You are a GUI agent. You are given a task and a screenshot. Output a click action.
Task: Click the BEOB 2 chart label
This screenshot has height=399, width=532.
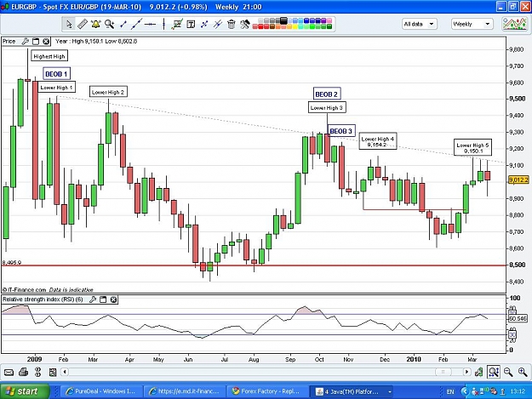326,94
